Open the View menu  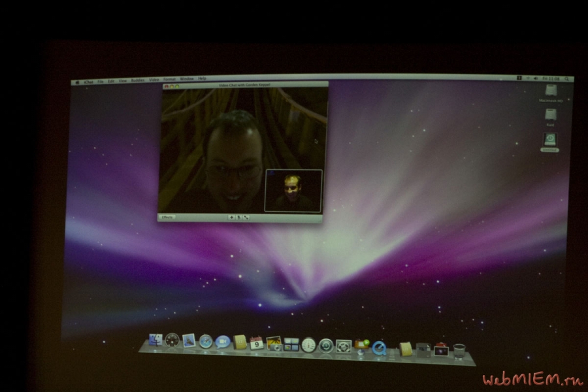(x=123, y=80)
